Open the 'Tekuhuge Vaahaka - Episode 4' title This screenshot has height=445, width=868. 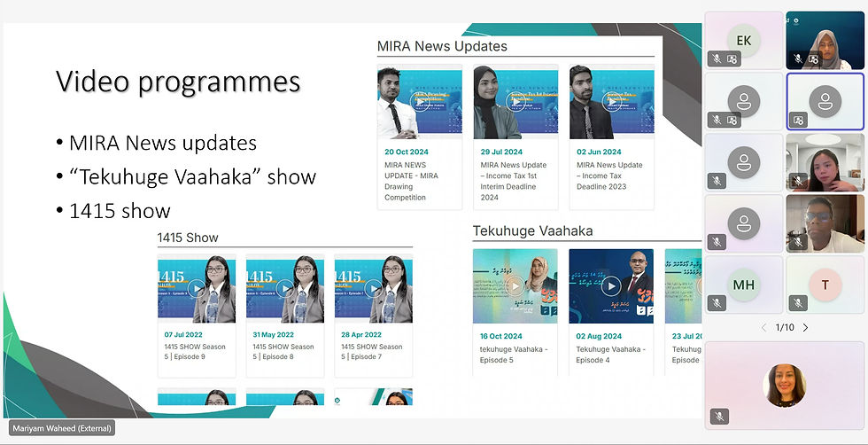click(610, 355)
